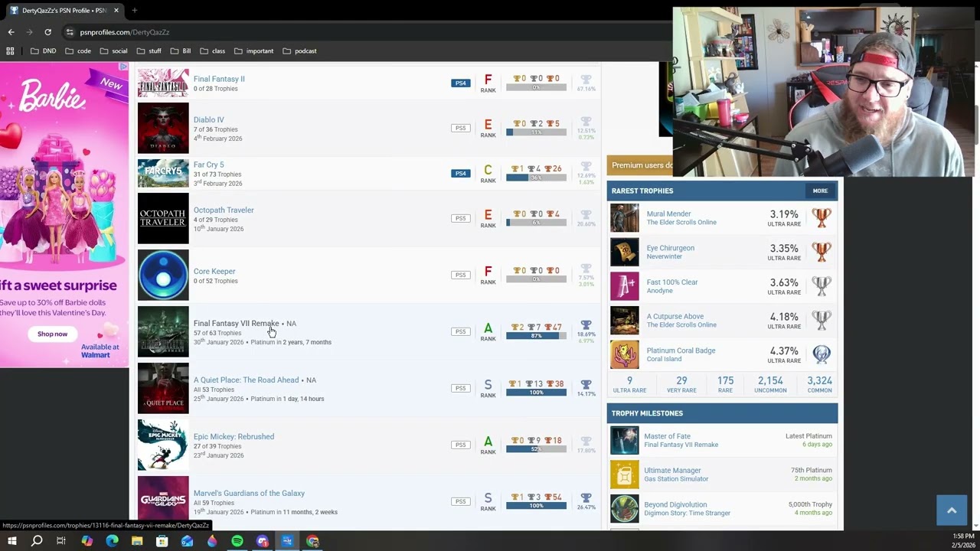Open the Bill bookmarks folder
This screenshot has width=980, height=551.
coord(181,51)
